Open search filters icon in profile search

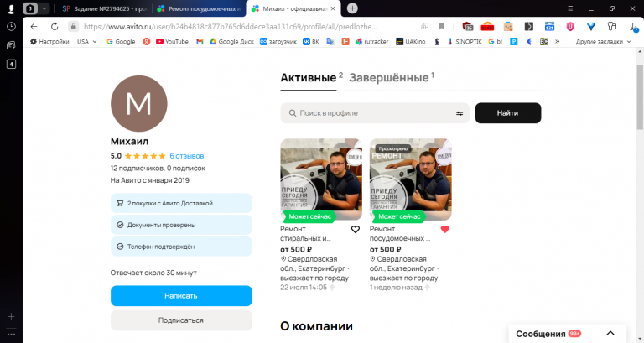pos(460,113)
